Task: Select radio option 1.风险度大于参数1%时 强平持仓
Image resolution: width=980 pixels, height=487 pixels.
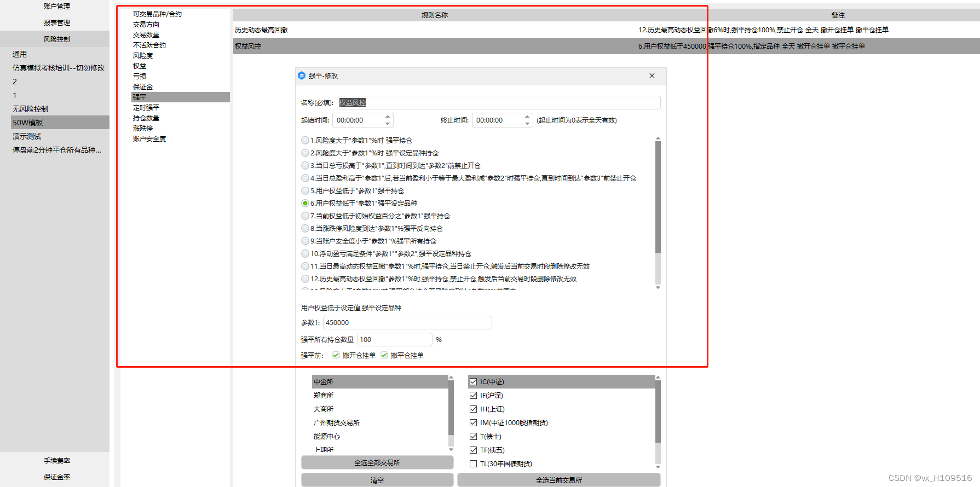Action: (x=305, y=141)
